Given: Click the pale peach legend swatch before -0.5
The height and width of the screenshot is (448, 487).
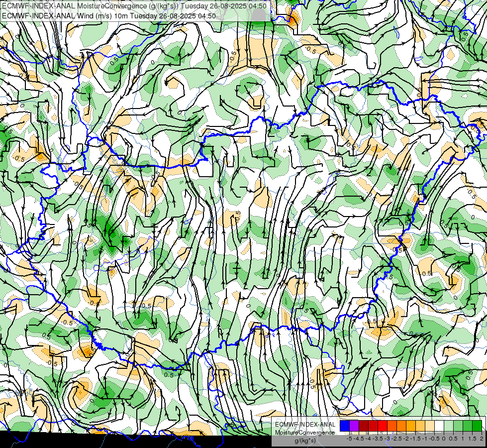Looking at the screenshot, I should [430, 426].
